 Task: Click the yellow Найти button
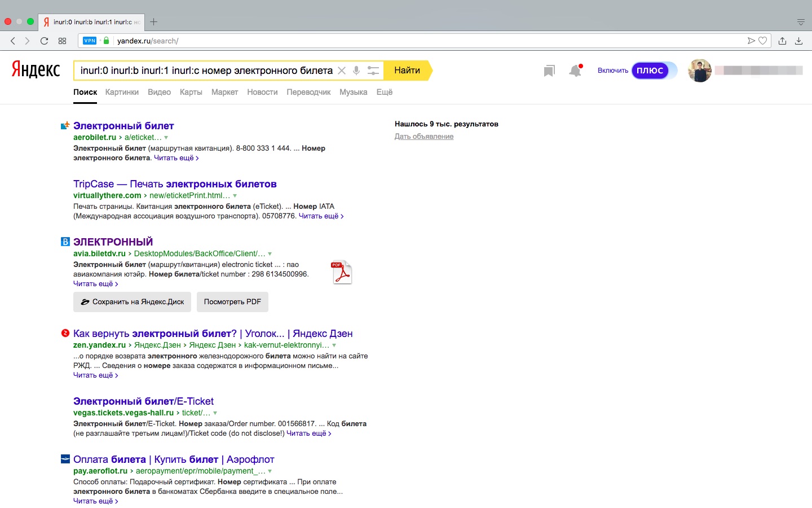point(407,71)
